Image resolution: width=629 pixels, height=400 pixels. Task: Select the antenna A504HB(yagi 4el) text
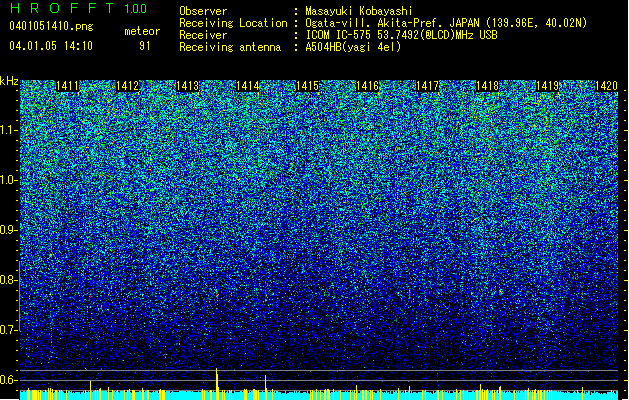(353, 47)
